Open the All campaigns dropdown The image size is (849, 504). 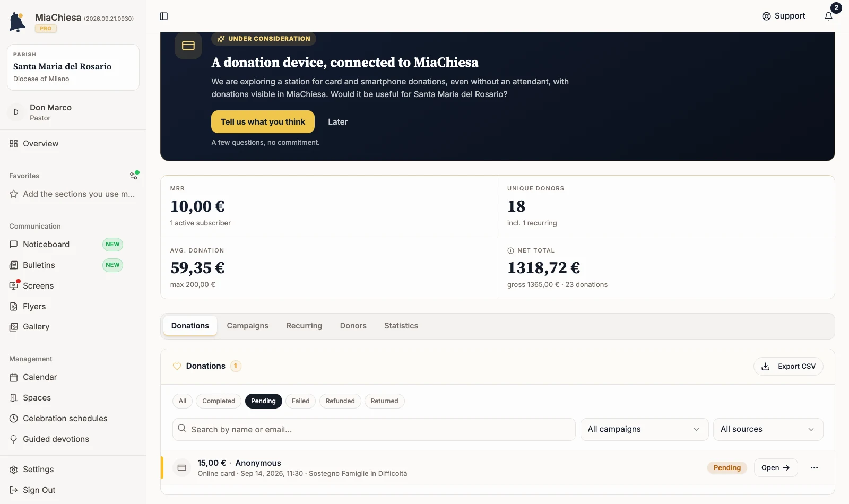point(644,429)
